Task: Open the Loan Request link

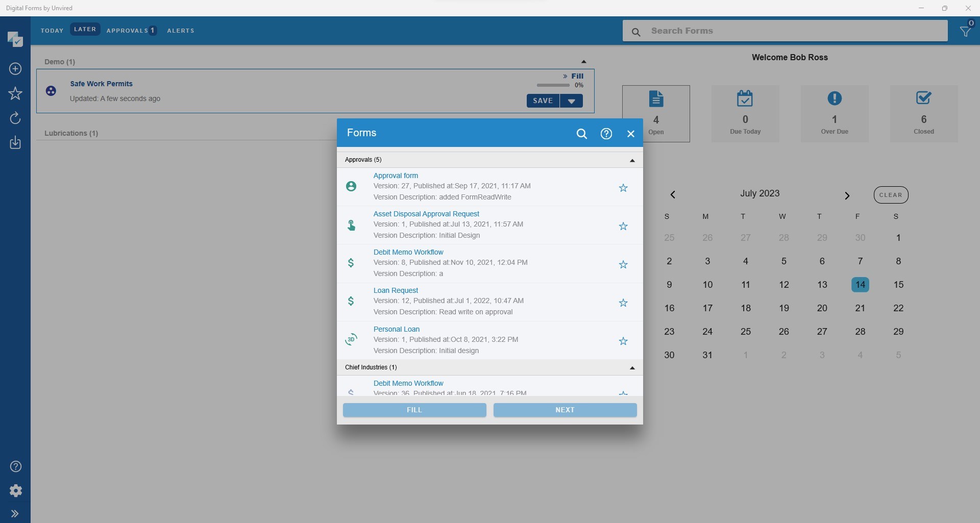Action: point(396,290)
